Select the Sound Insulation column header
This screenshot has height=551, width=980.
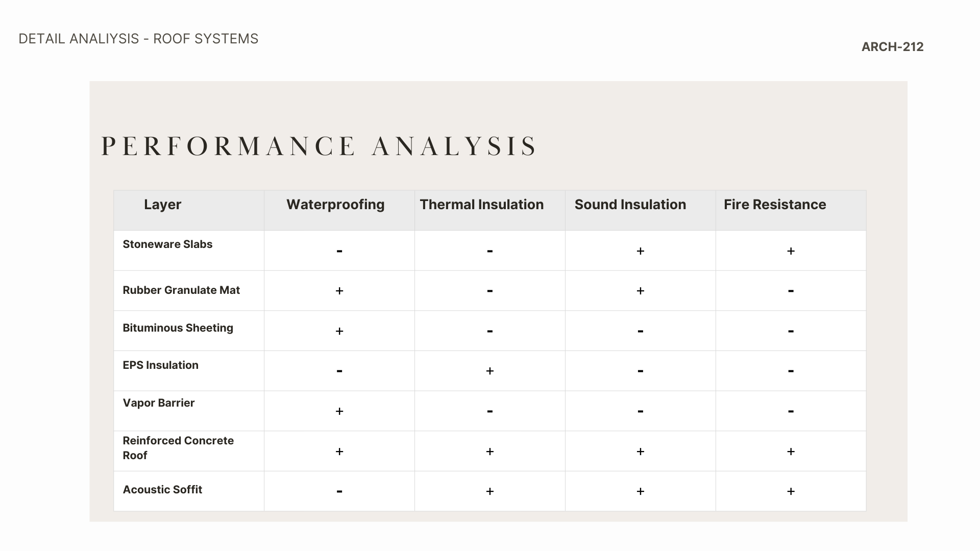pos(630,205)
